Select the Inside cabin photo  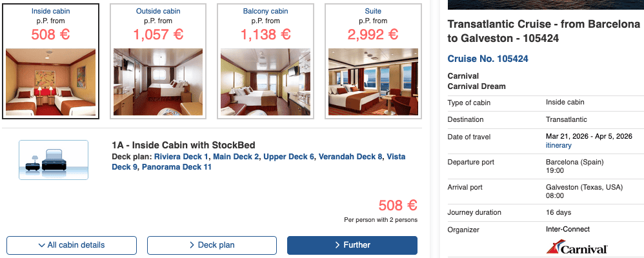(x=52, y=83)
